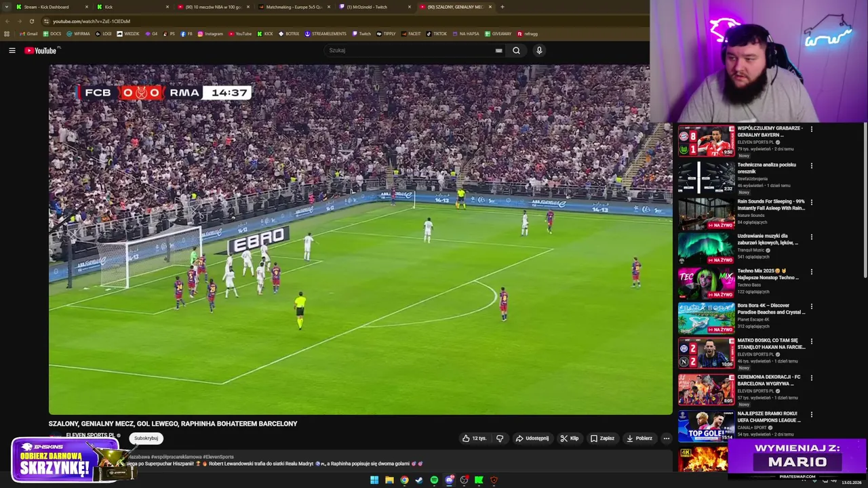
Task: Open File Explorer from the taskbar
Action: (389, 480)
